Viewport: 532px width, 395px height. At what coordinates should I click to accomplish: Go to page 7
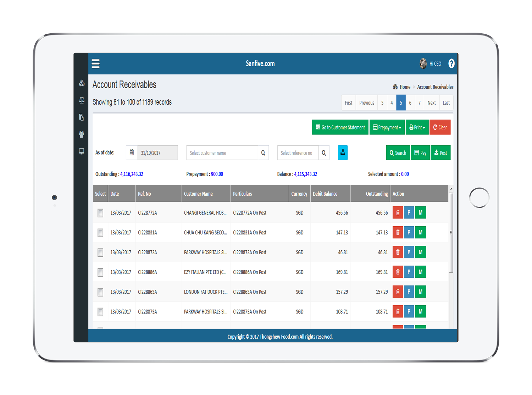tap(420, 103)
